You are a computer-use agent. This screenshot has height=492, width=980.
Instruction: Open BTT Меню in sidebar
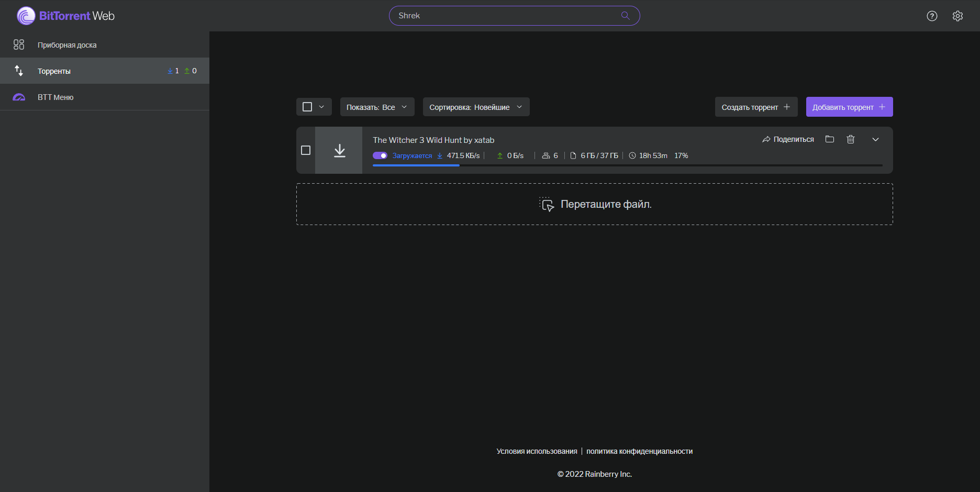(105, 97)
